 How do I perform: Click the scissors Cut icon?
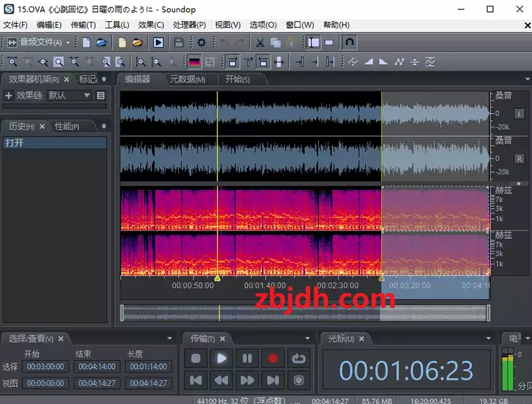tap(259, 43)
